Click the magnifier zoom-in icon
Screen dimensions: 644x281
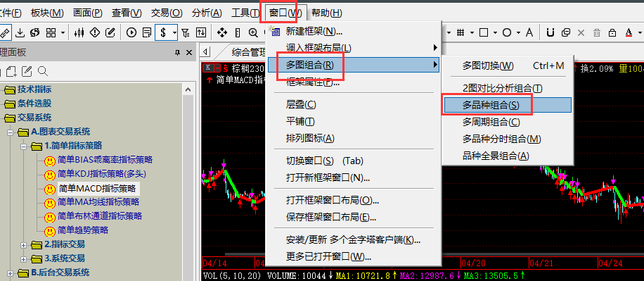coord(253,32)
